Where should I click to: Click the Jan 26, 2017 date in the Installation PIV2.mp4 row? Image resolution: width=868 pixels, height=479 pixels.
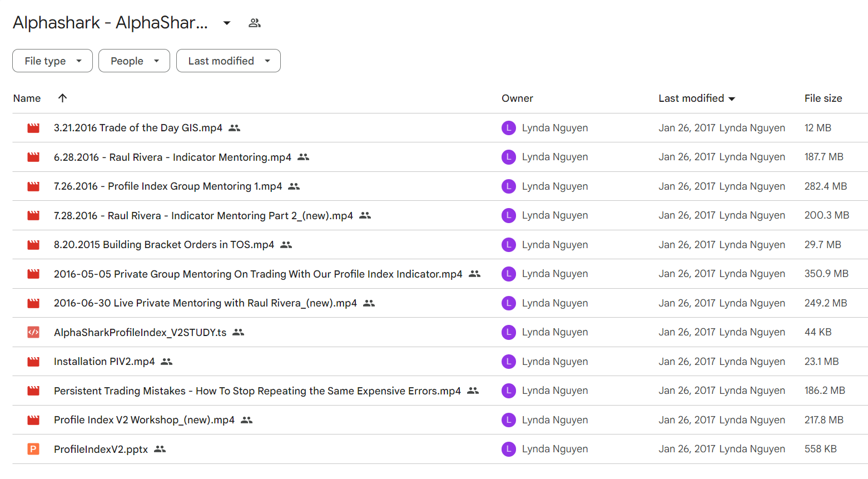click(687, 362)
